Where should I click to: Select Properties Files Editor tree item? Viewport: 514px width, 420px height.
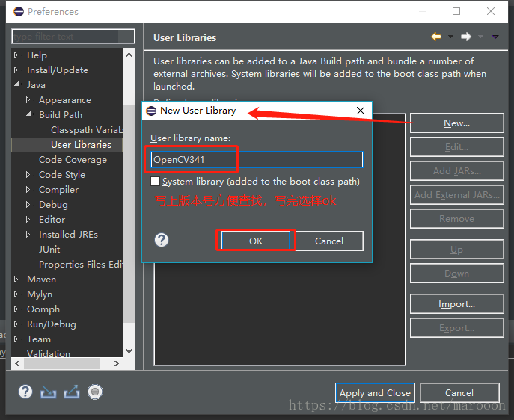[81, 264]
